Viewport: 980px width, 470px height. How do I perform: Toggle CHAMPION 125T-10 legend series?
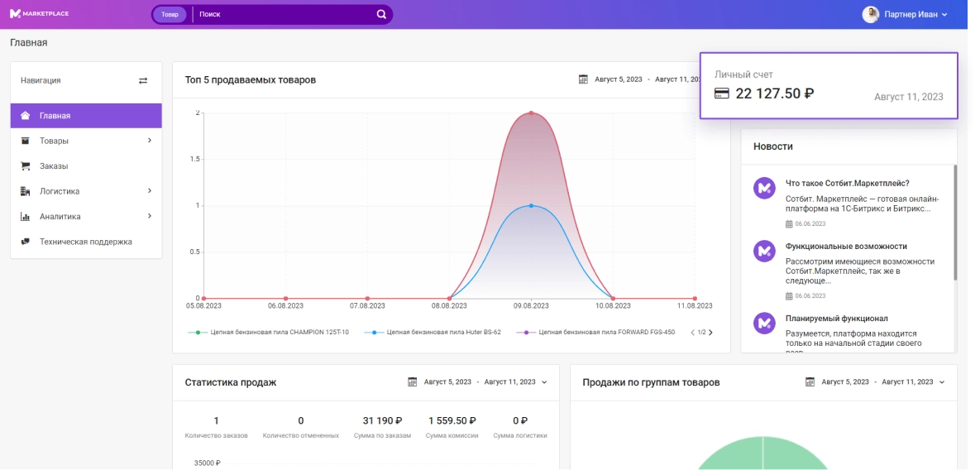click(x=268, y=333)
